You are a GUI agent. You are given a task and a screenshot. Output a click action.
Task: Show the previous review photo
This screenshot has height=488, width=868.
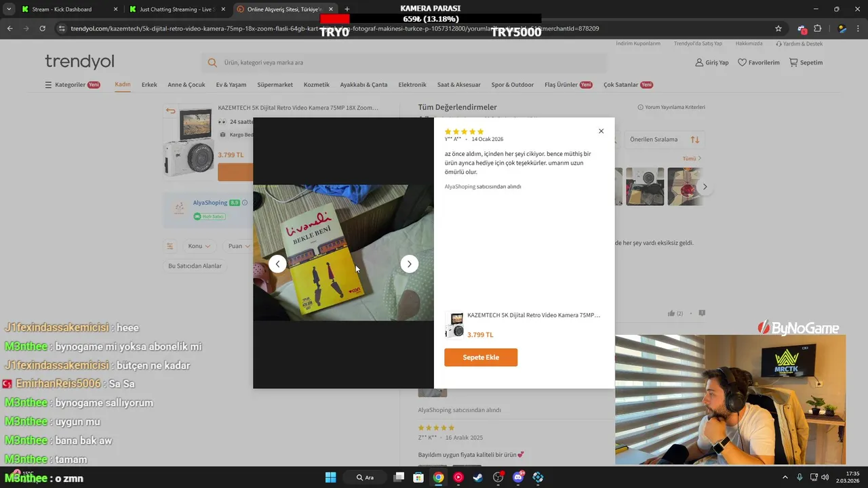click(x=277, y=264)
